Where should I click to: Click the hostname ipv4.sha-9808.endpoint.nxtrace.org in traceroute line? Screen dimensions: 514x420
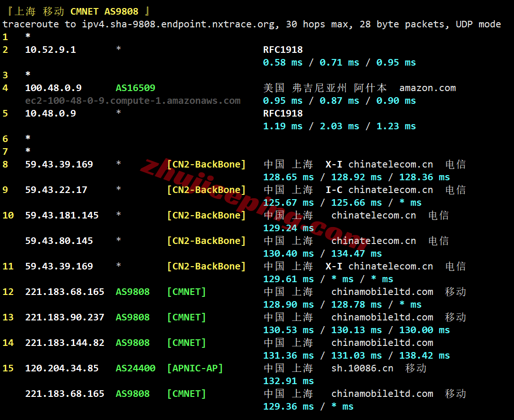click(178, 24)
